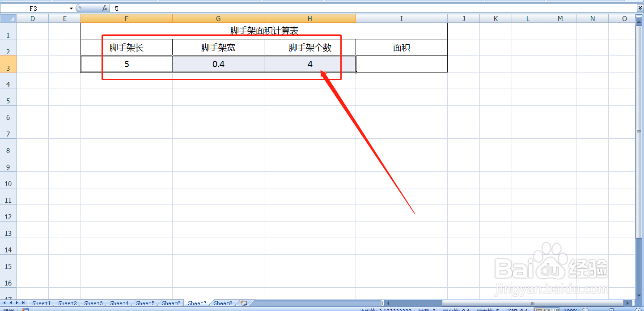Click the tab bar split handle
This screenshot has height=311, width=644.
tap(382, 303)
